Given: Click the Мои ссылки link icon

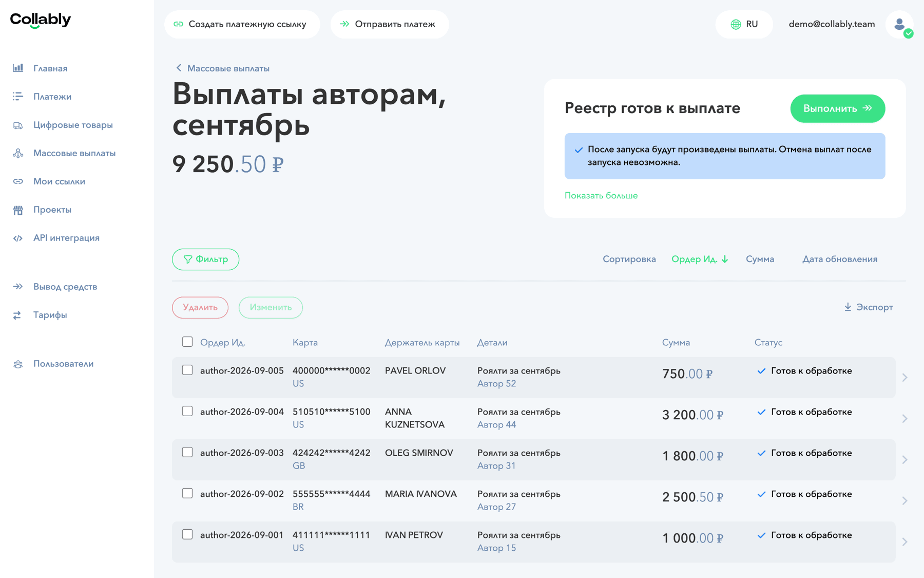Looking at the screenshot, I should 18,181.
